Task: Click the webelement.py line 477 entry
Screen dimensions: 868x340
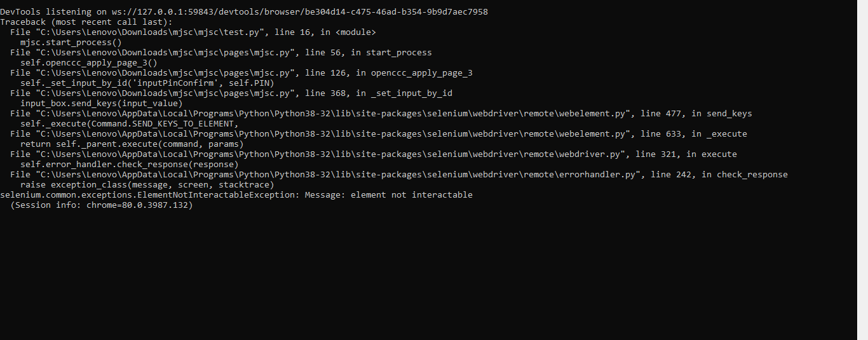Action: 381,114
